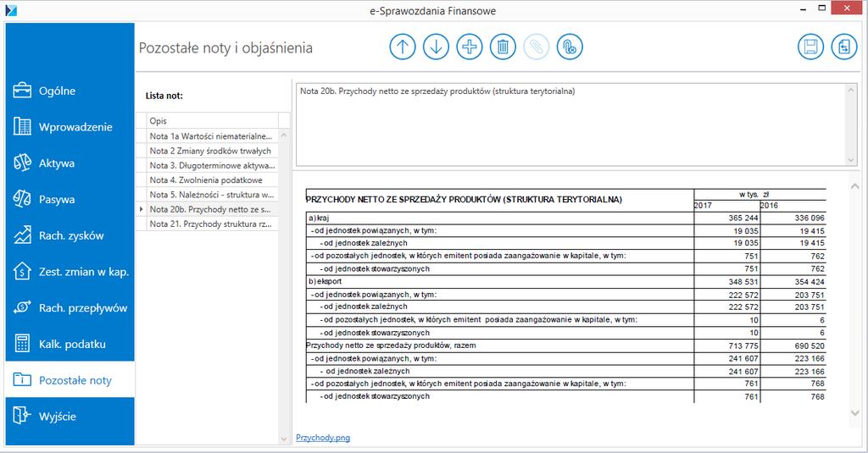This screenshot has width=868, height=453.
Task: Switch to Rach. zysków section
Action: point(70,235)
